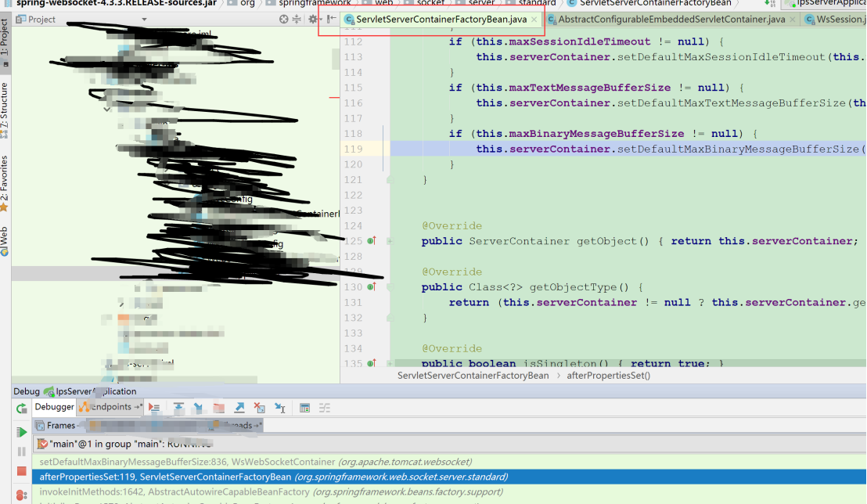Click the Step Into icon in debugger toolbar
867x504 pixels.
pyautogui.click(x=199, y=408)
